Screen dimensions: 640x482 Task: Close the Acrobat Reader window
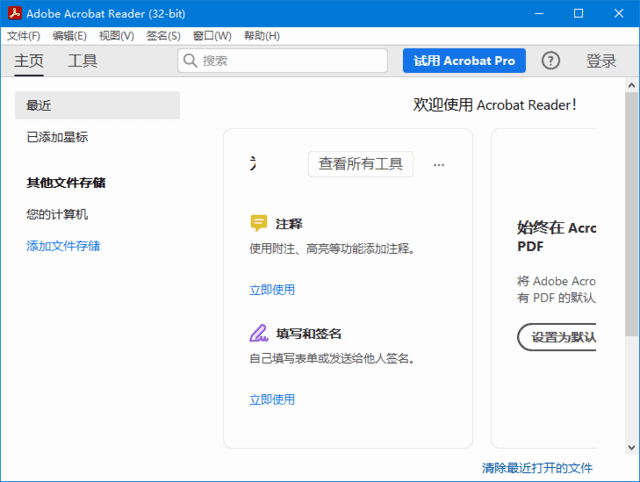click(x=619, y=13)
